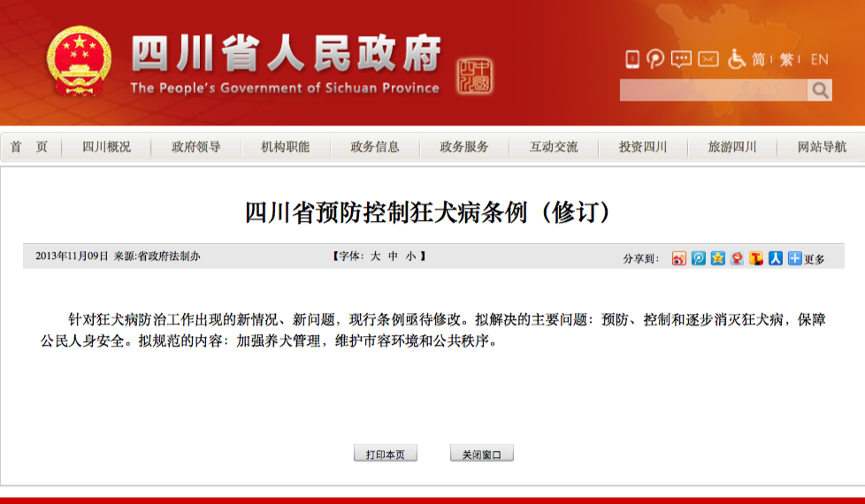Go to the 旅游四川 menu item
This screenshot has height=504, width=865.
(732, 148)
